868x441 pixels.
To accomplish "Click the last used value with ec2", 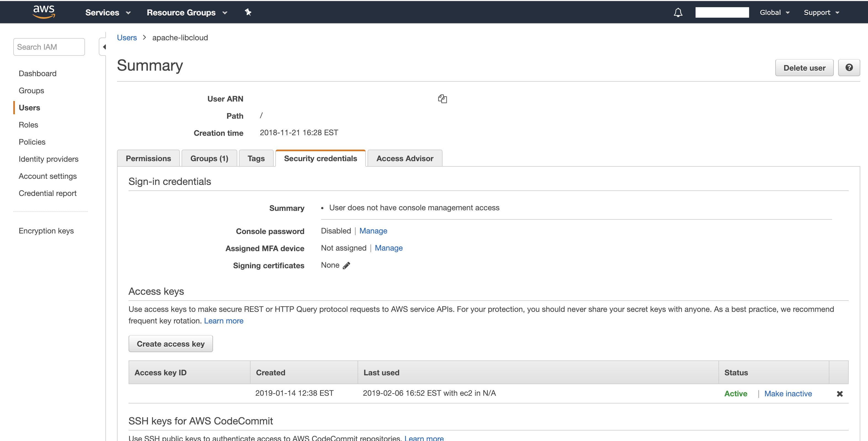I will pos(429,393).
